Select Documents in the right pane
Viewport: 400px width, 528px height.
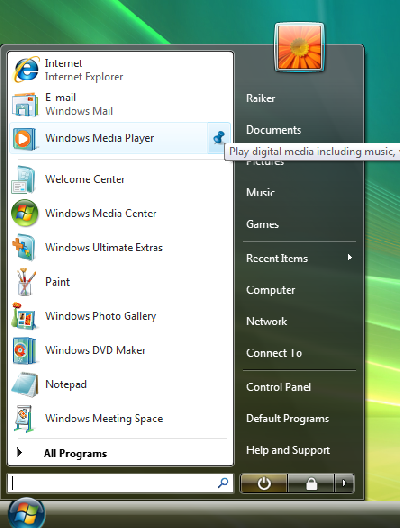[x=273, y=130]
